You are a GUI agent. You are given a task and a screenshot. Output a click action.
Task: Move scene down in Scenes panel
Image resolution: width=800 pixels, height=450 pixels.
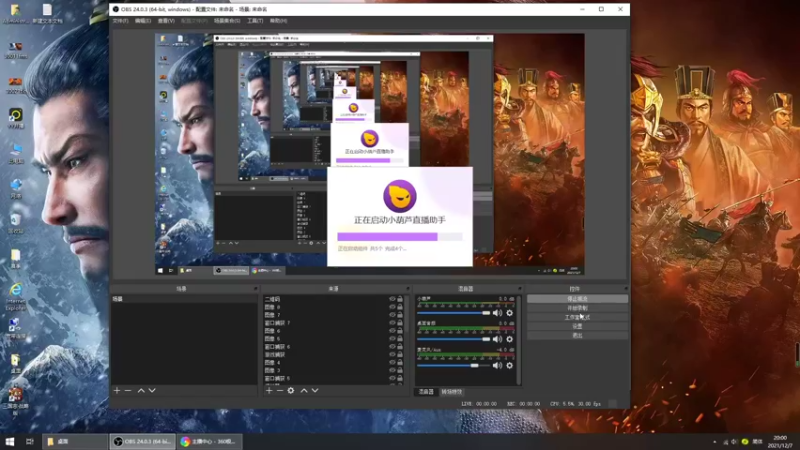click(152, 390)
